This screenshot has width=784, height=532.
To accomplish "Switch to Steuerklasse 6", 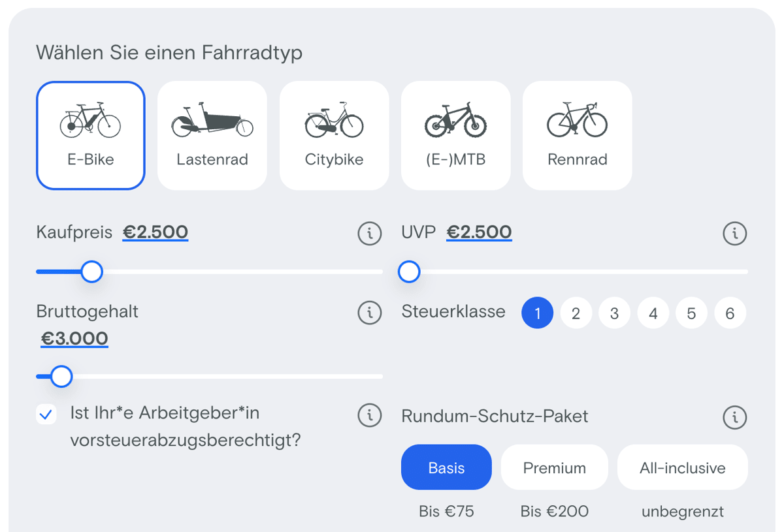I will (x=730, y=313).
